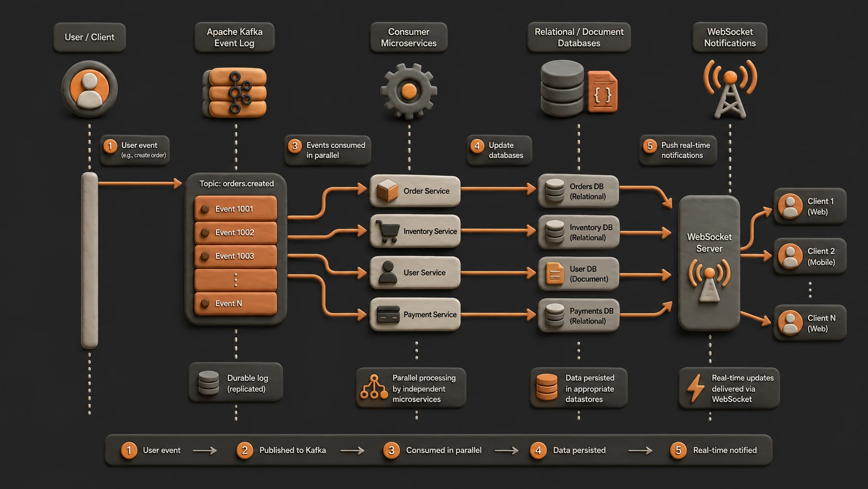Click the Order Service box

pos(415,191)
